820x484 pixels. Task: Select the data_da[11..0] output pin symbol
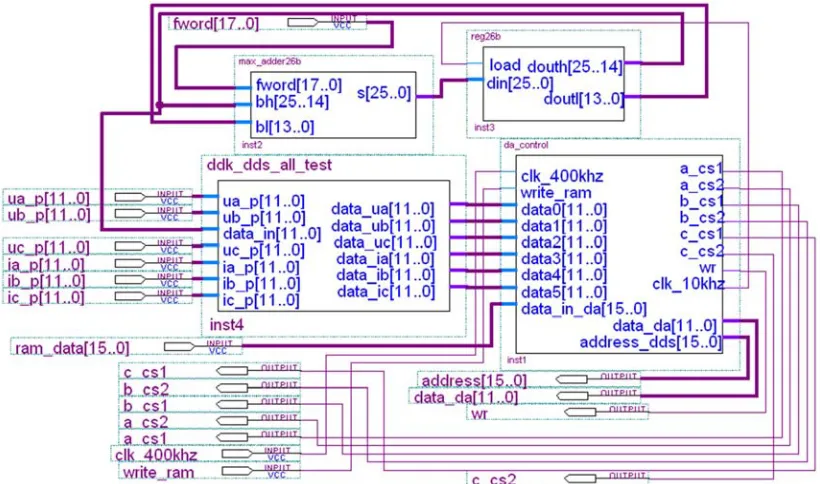[572, 396]
